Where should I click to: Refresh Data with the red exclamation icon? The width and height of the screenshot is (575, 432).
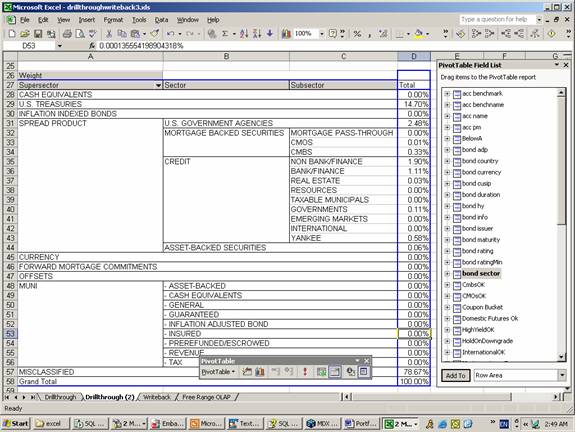point(305,371)
